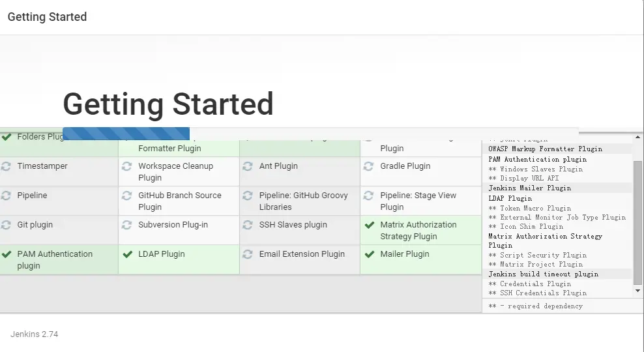Click the Jenkins 2.74 version text
Screen dimensions: 644x352
tap(34, 334)
